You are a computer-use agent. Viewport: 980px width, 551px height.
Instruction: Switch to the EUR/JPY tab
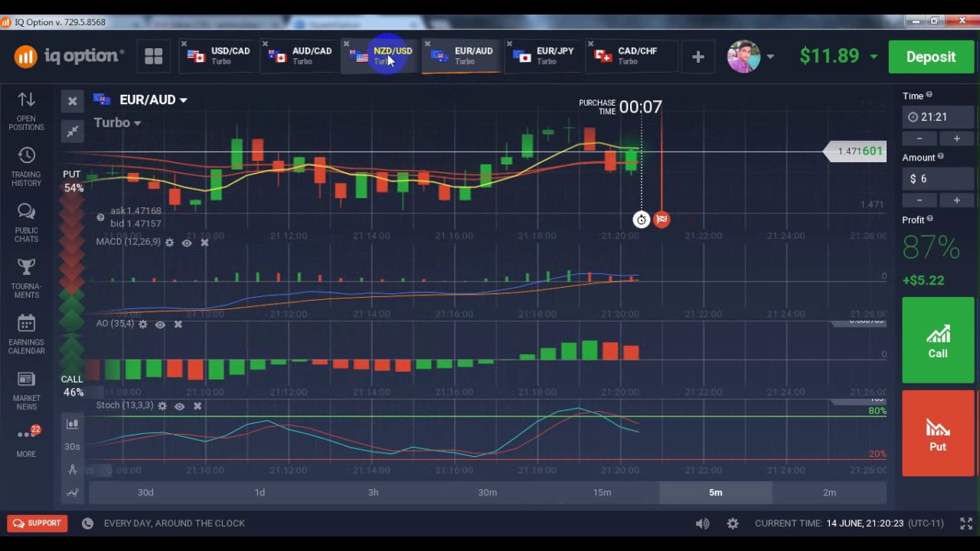pyautogui.click(x=545, y=56)
